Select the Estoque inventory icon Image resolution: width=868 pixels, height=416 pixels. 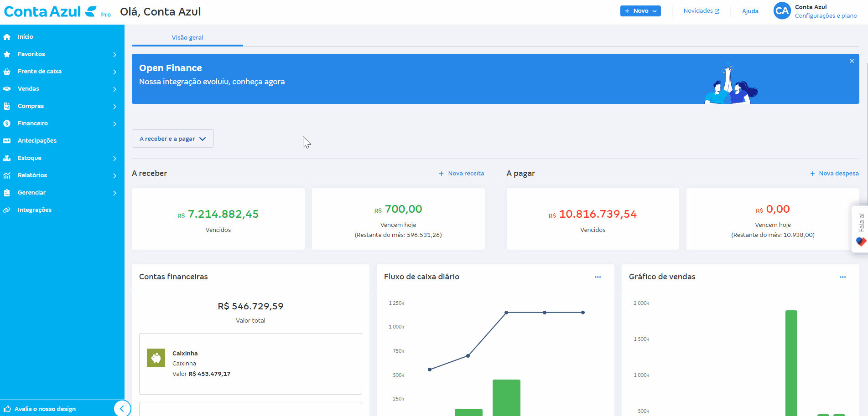pyautogui.click(x=7, y=158)
